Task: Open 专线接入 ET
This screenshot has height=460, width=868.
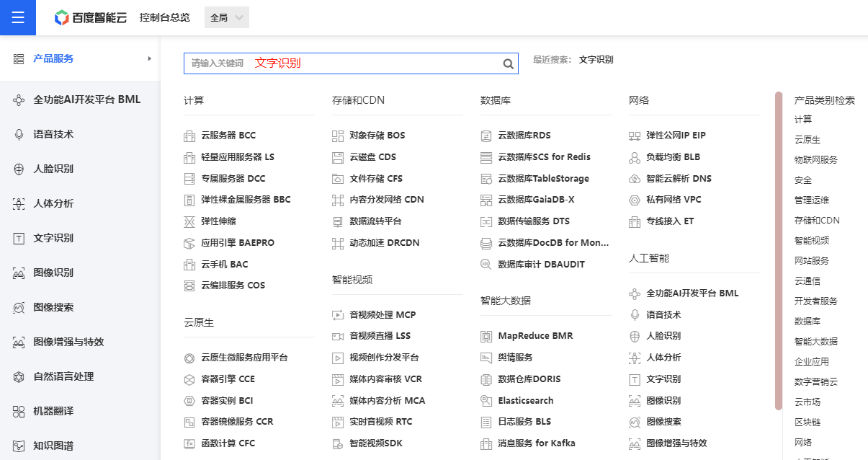Action: click(x=670, y=221)
